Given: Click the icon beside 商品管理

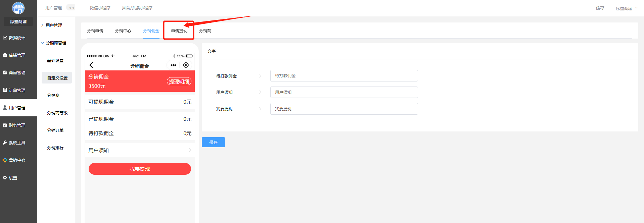Looking at the screenshot, I should [x=5, y=72].
